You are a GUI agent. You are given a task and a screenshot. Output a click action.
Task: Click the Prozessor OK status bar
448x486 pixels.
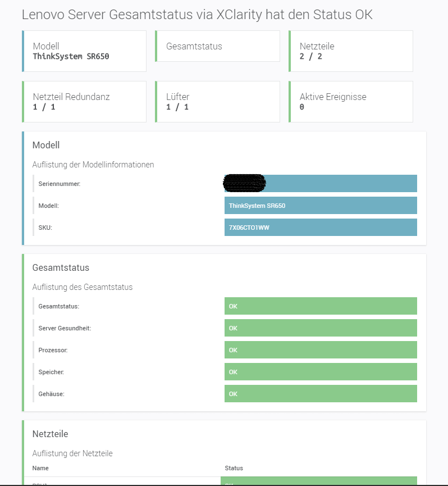[x=321, y=350]
